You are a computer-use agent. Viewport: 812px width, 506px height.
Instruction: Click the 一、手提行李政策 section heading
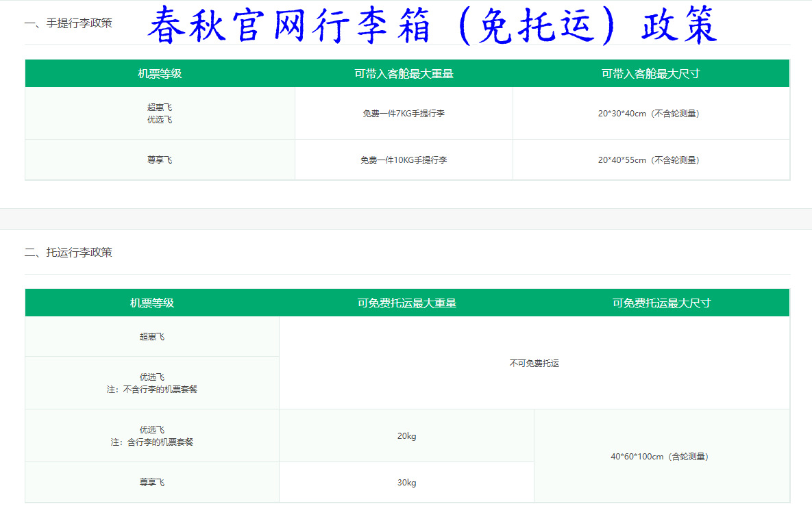pos(68,23)
